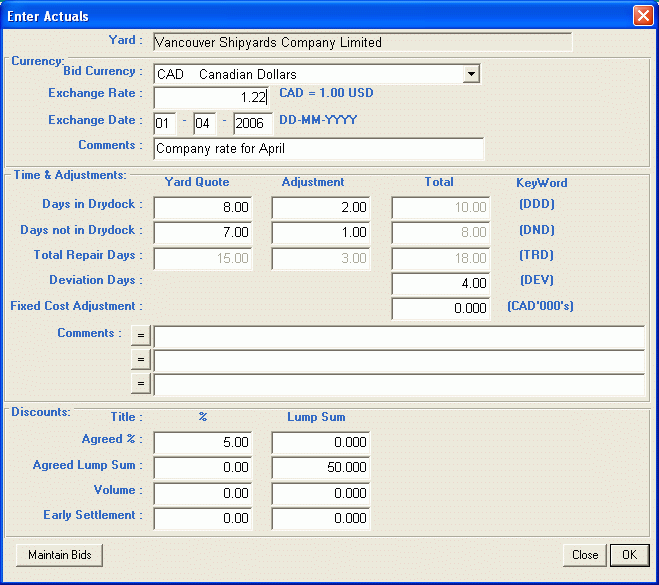Viewport: 659px width, 585px height.
Task: Select the Exchange Date month field
Action: (x=205, y=123)
